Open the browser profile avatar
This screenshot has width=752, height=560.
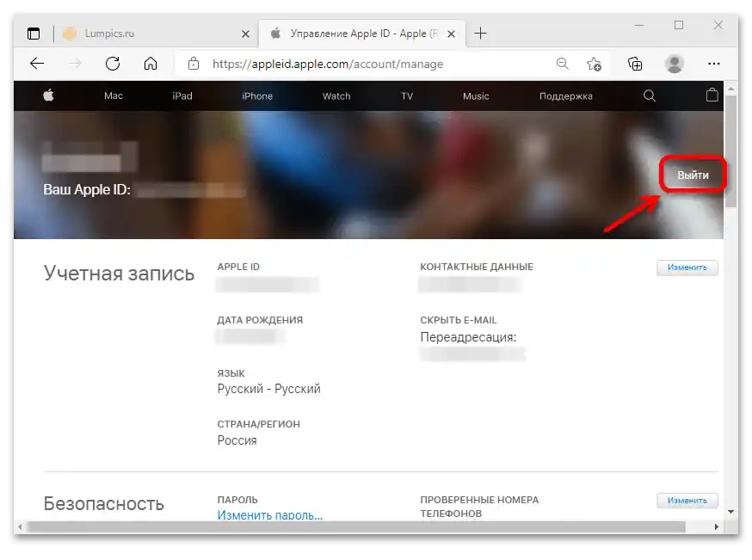(x=675, y=64)
